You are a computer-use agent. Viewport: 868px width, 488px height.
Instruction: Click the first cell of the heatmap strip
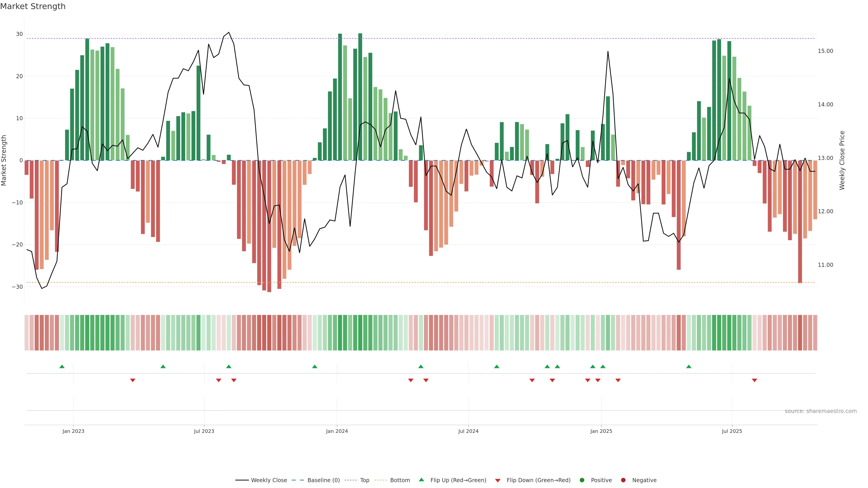click(x=27, y=333)
